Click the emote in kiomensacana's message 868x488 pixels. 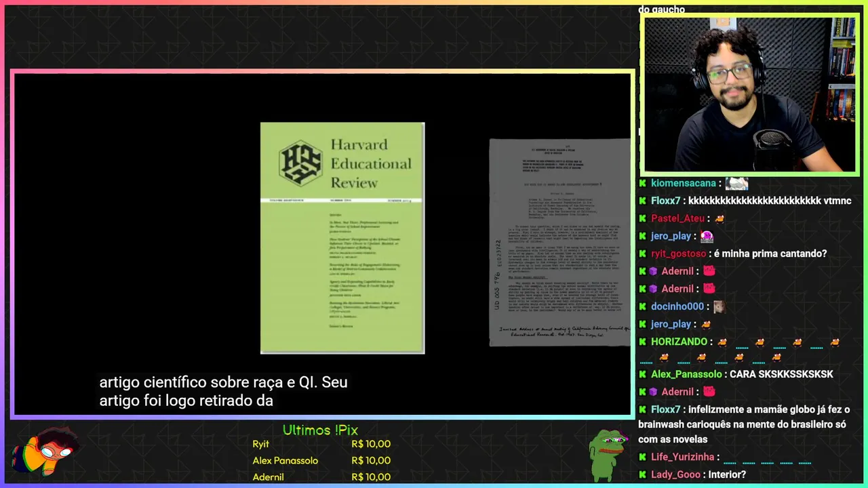point(736,183)
